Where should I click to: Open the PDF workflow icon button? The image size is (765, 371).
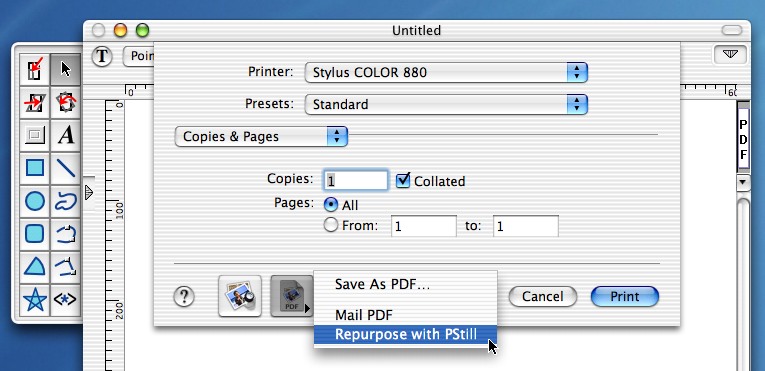291,296
